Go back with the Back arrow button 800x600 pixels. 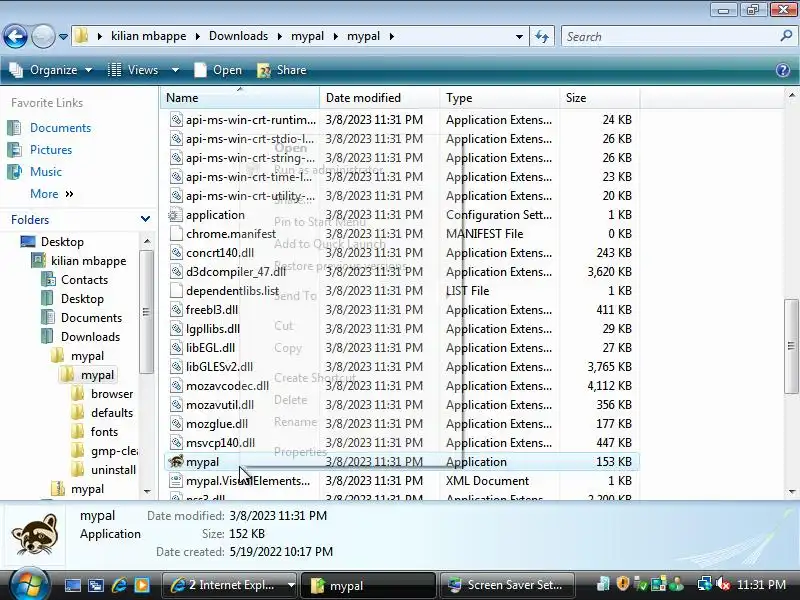click(x=15, y=36)
